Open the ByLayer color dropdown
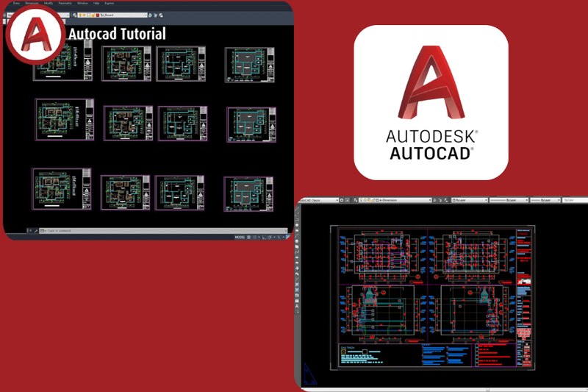The image size is (588, 392). pos(469,200)
